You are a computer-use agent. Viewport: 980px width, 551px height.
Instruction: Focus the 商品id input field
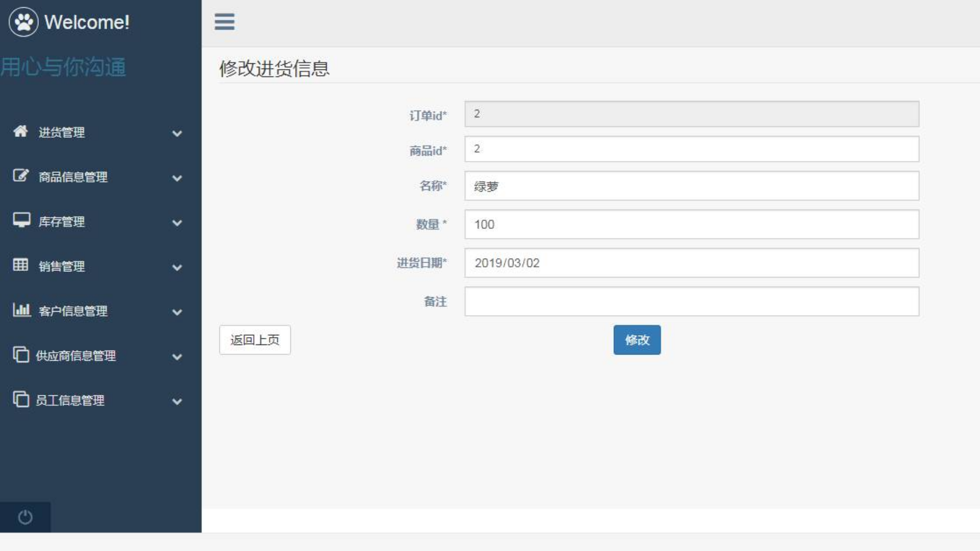click(692, 149)
